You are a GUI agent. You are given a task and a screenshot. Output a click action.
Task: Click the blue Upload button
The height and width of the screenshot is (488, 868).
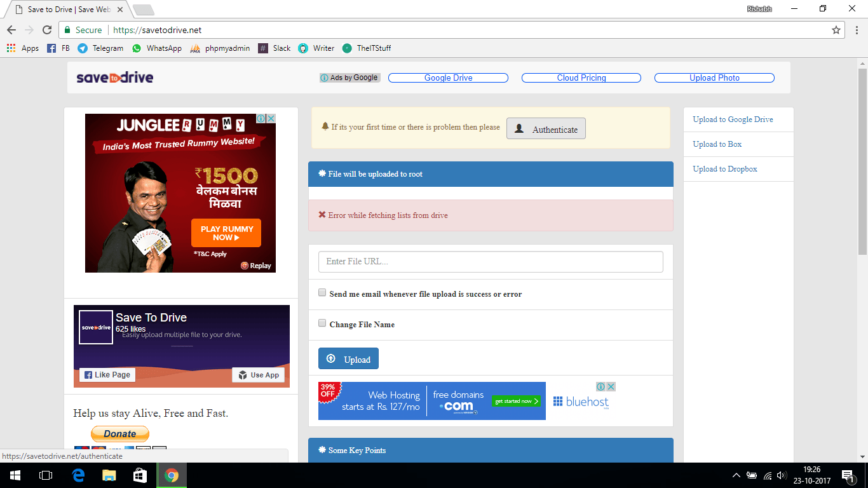[348, 359]
